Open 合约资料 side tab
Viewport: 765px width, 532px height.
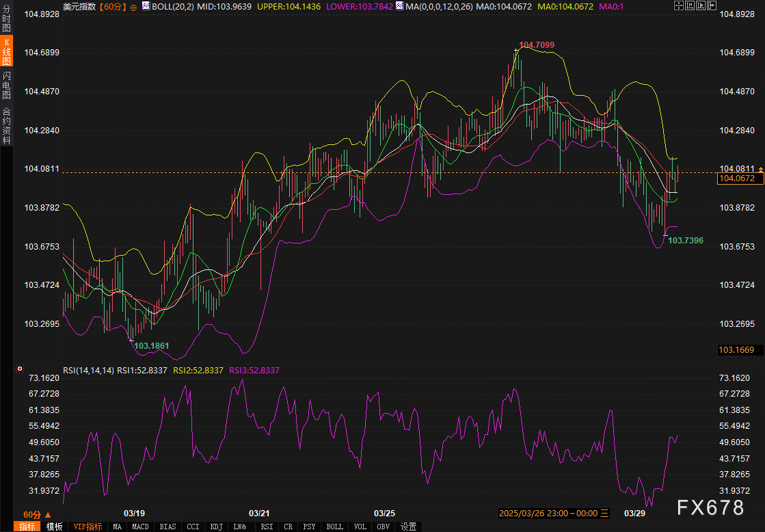(x=6, y=125)
